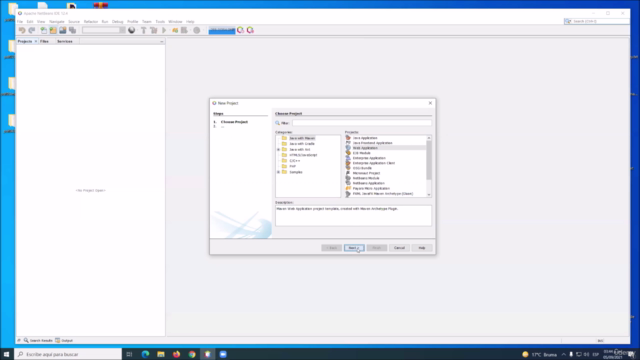Image resolution: width=640 pixels, height=360 pixels.
Task: Switch to the Files tab
Action: (44, 41)
